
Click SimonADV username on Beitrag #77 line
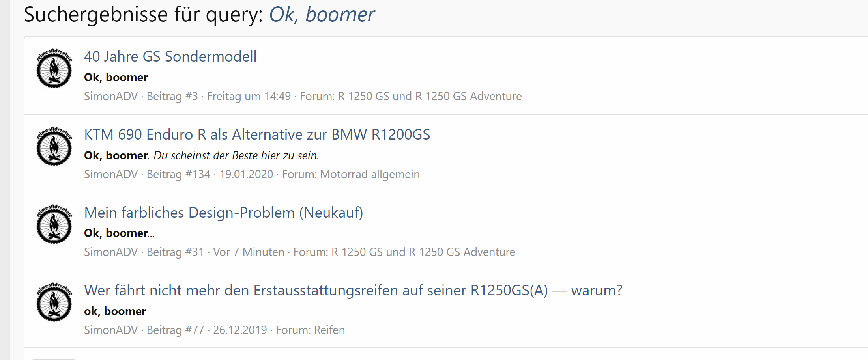tap(111, 330)
